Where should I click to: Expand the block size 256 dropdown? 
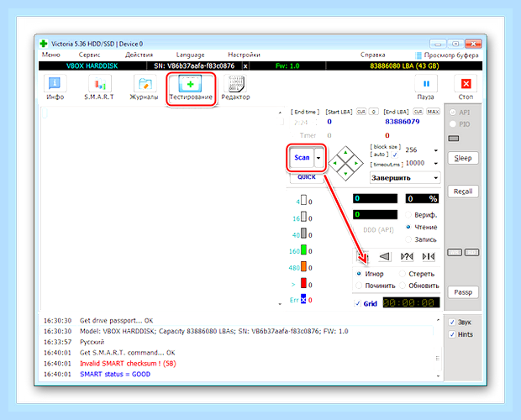coord(435,150)
